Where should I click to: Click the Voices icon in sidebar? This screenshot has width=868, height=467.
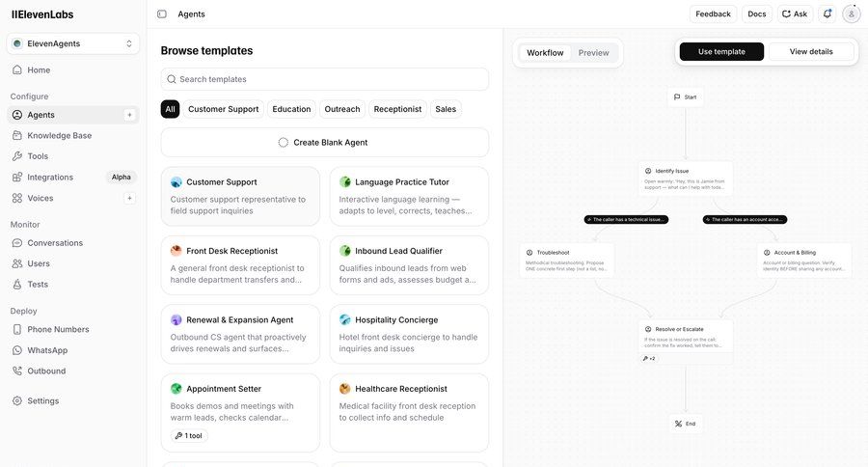coord(17,198)
